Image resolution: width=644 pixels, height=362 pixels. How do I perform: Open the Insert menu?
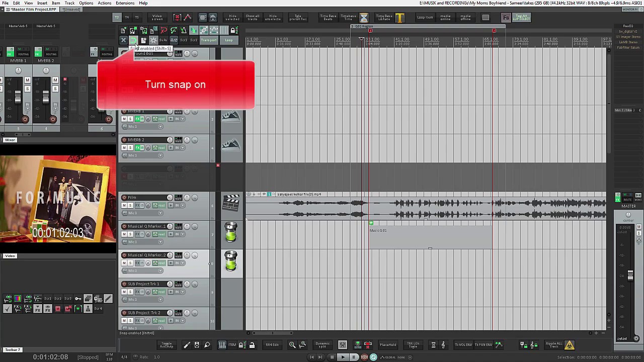(x=42, y=3)
